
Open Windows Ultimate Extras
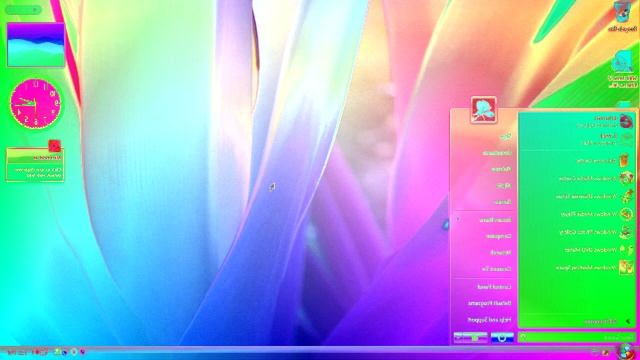[x=577, y=196]
